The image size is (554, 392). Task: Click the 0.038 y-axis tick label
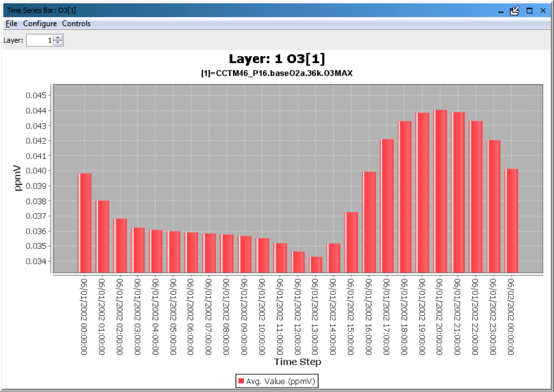click(36, 201)
